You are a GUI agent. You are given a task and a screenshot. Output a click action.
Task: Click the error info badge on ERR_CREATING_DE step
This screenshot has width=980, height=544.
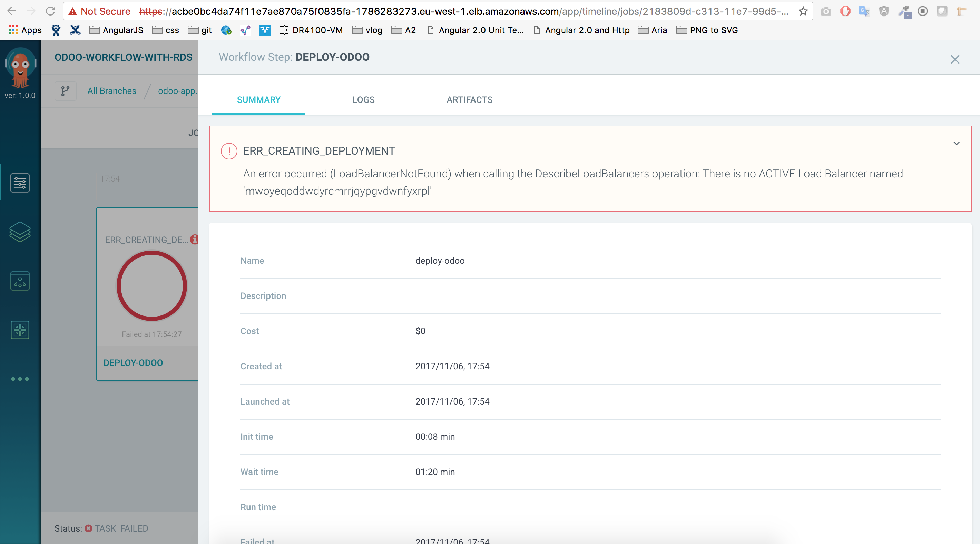click(194, 240)
